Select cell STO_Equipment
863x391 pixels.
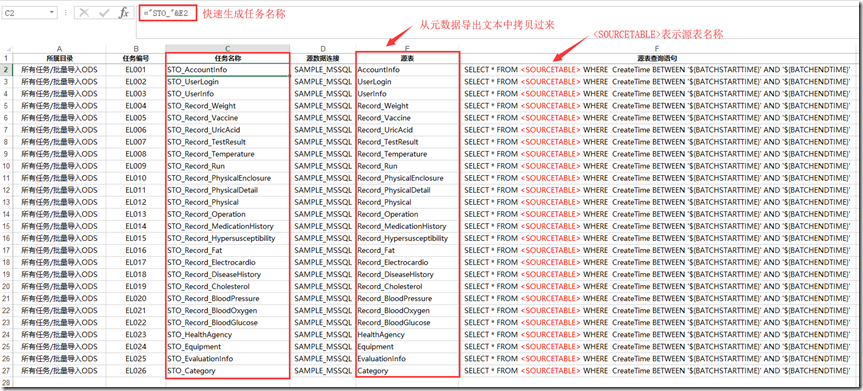click(x=228, y=347)
